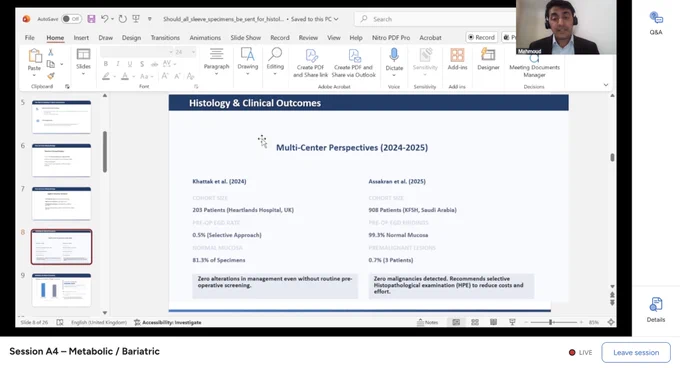Select slide 7 thumbnail
The image size is (680, 368).
[x=62, y=203]
